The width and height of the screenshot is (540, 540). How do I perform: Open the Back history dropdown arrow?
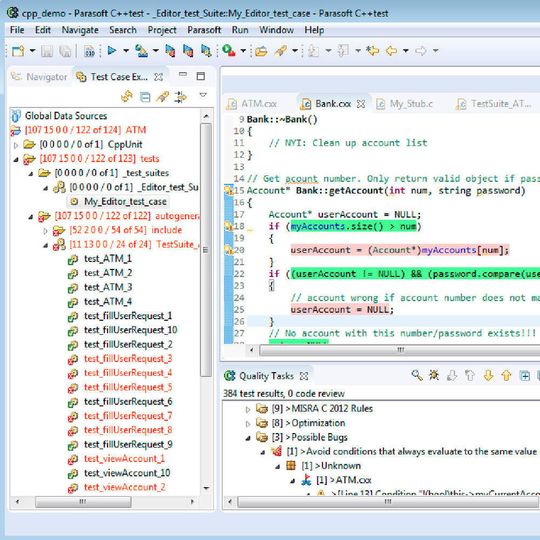coord(406,51)
